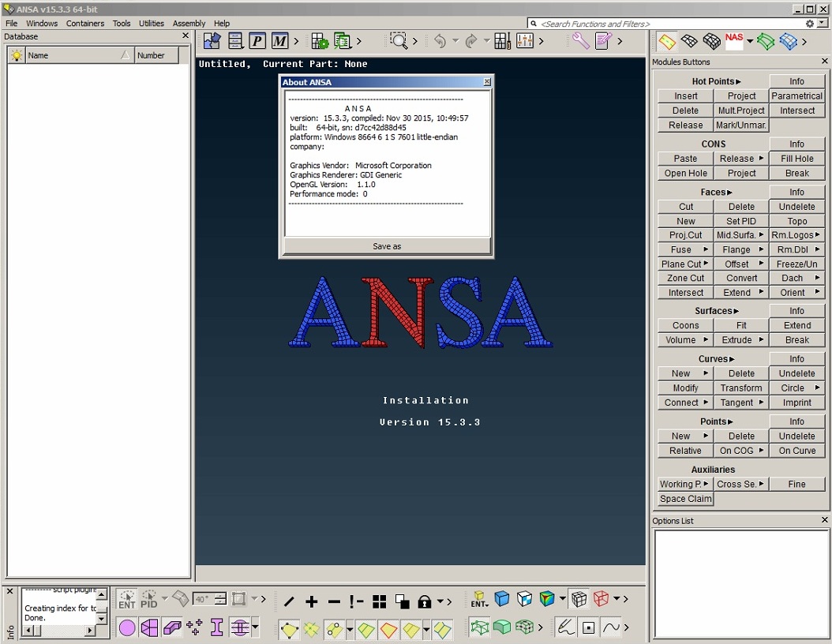832x644 pixels.
Task: Click the curve spline icon
Action: (x=611, y=627)
